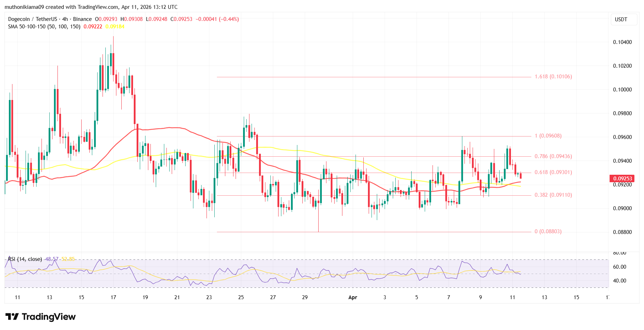644x330 pixels.
Task: Click the USDT currency label
Action: point(621,19)
